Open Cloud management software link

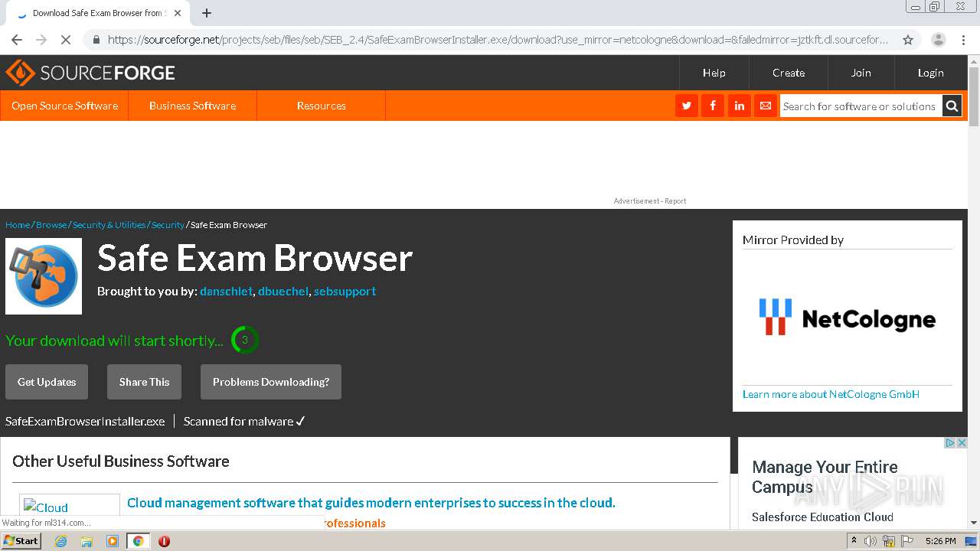click(371, 503)
